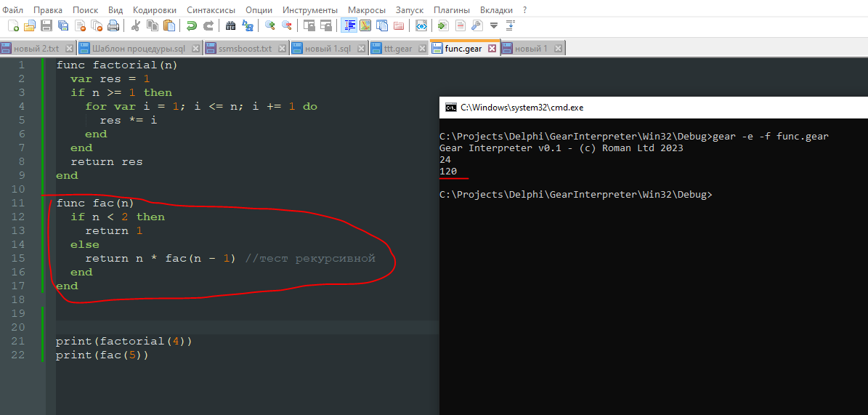Close the ssmsboost.txt tab
Image resolution: width=868 pixels, height=415 pixels.
pos(282,49)
